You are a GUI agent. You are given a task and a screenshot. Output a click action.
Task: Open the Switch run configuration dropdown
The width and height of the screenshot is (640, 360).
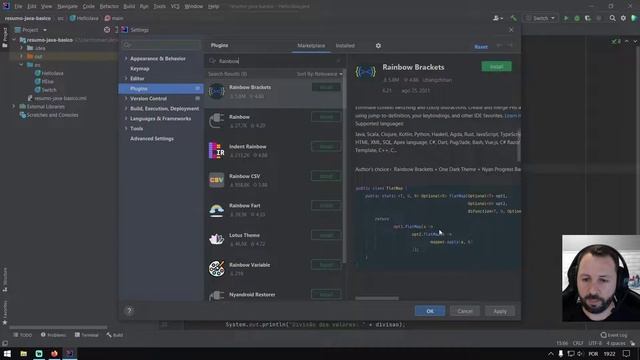pyautogui.click(x=541, y=18)
